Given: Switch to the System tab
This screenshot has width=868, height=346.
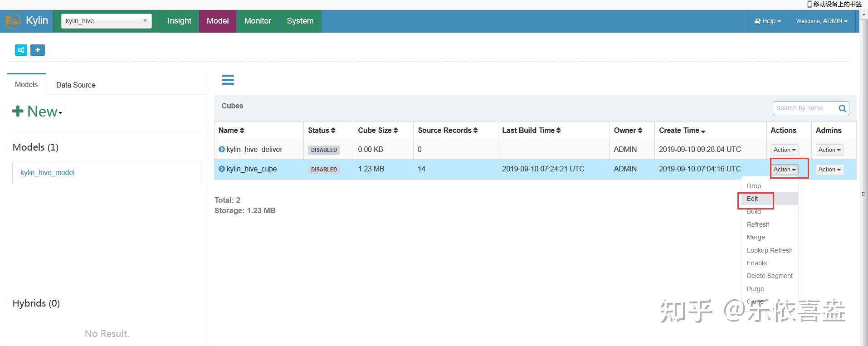Looking at the screenshot, I should point(300,21).
